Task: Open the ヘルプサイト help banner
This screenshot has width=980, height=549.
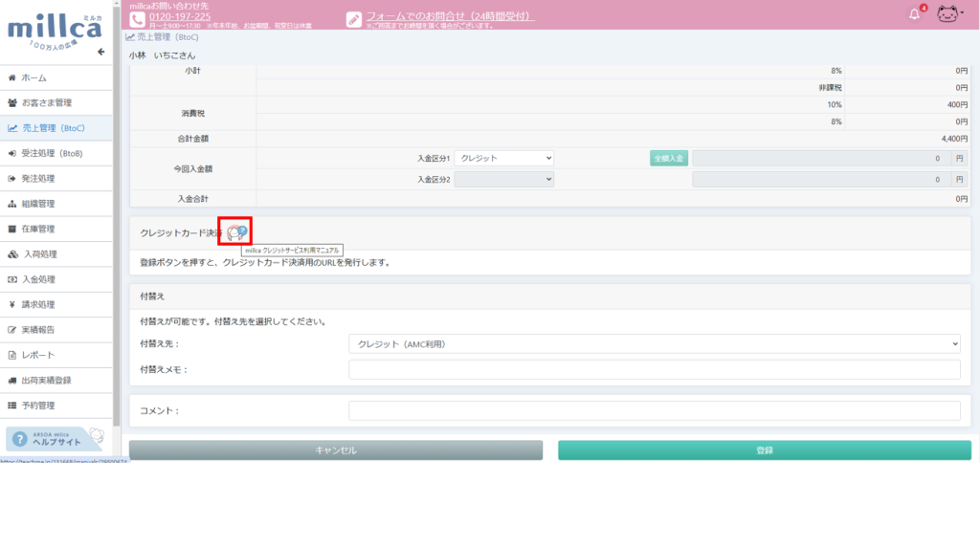Action: click(x=56, y=438)
